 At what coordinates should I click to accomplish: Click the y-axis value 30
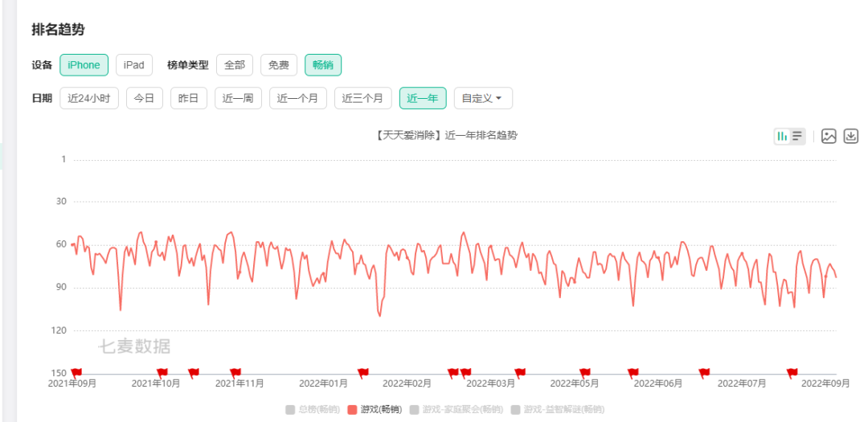tap(61, 202)
